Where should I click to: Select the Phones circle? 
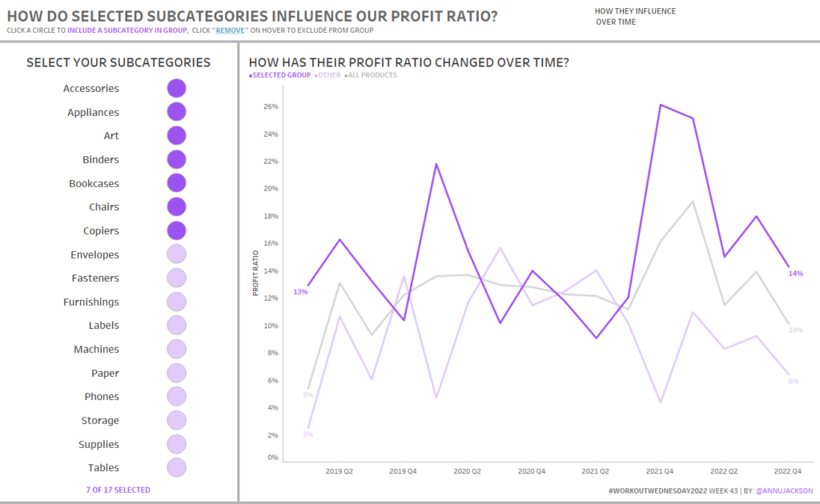[176, 397]
